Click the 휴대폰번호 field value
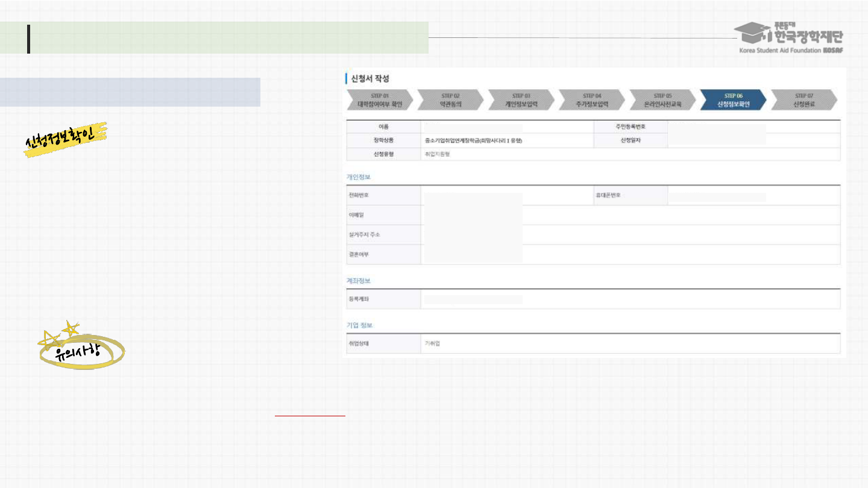Screen dimensions: 868x488 pos(717,196)
